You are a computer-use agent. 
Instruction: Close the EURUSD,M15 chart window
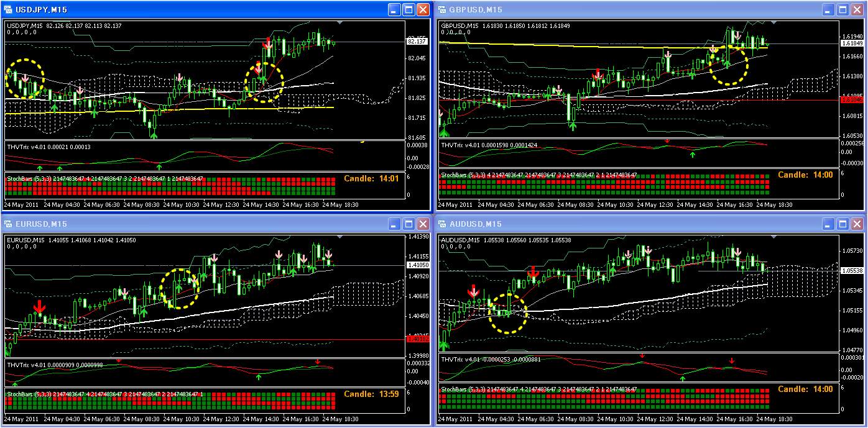pyautogui.click(x=423, y=224)
